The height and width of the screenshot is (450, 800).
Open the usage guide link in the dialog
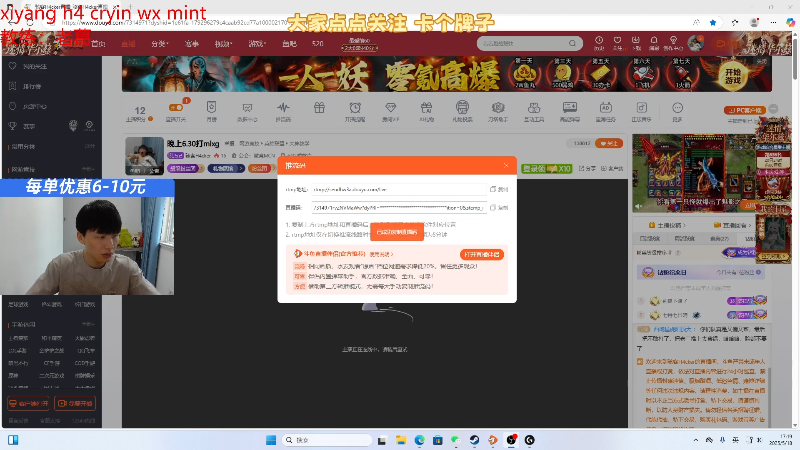[x=381, y=254]
